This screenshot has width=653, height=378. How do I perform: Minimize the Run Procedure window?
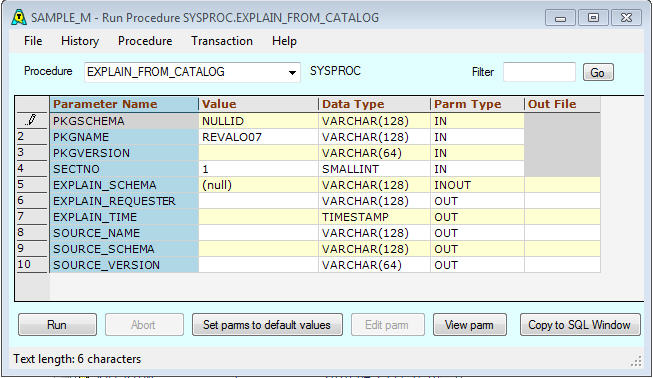(x=561, y=18)
